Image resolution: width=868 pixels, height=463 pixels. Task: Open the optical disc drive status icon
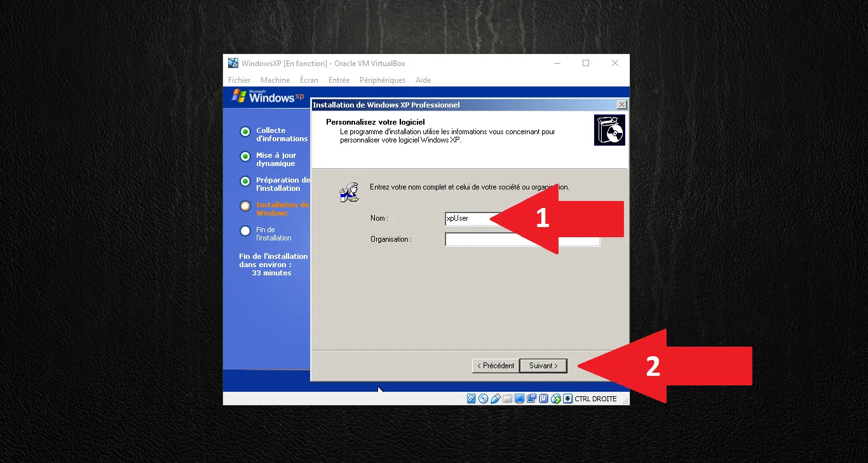pyautogui.click(x=483, y=399)
